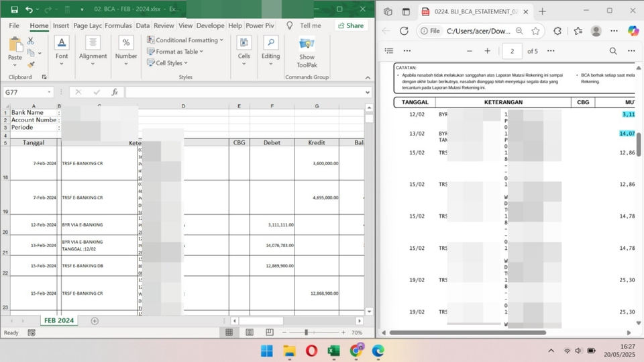Open Edge workspaces icon

[388, 11]
